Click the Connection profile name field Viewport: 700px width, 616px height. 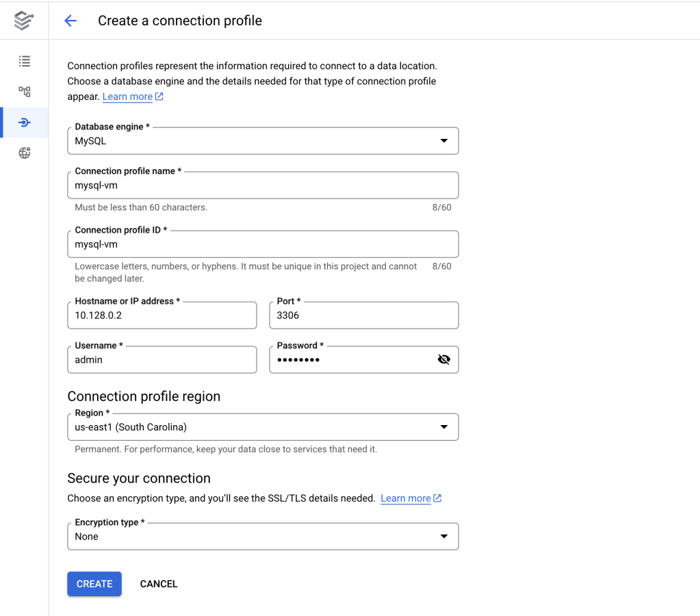263,185
